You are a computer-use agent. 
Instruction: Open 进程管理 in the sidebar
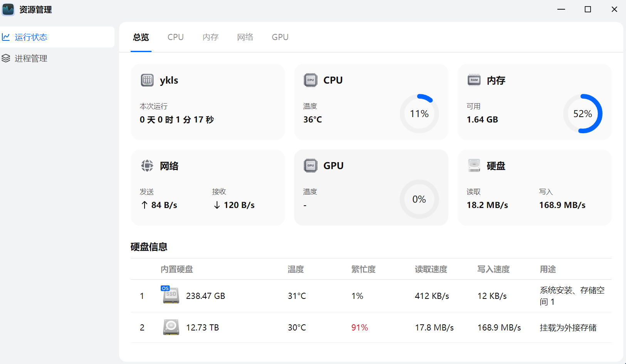point(57,58)
